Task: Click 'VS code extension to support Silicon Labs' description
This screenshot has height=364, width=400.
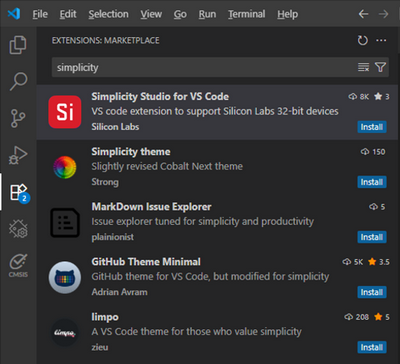Action: click(215, 111)
